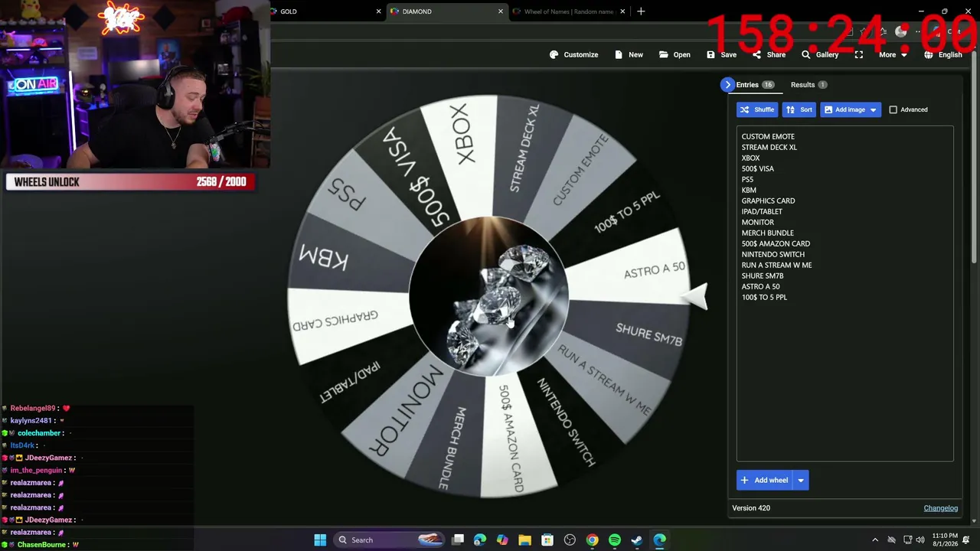The width and height of the screenshot is (980, 551).
Task: Open File Explorer from the taskbar
Action: (x=524, y=540)
